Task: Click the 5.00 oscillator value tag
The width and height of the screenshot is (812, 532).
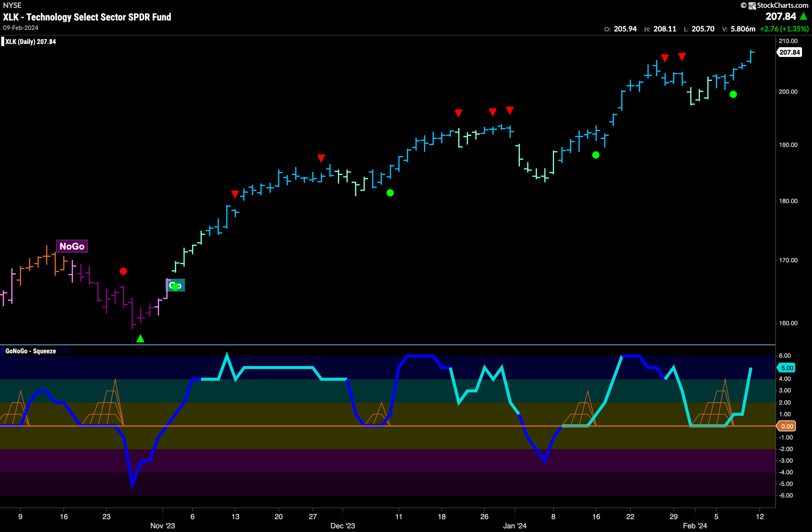Action: click(786, 368)
